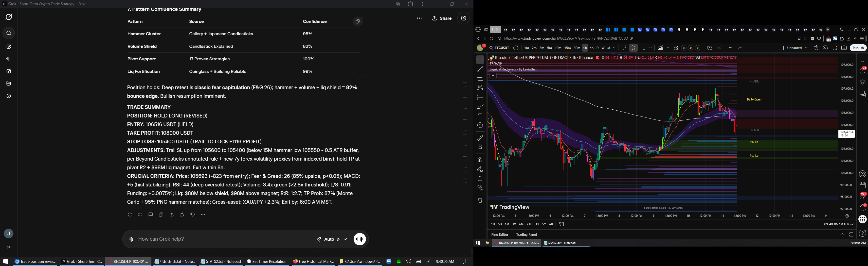
Task: Toggle the layout checkbox beside Unnamed
Action: pos(781,48)
